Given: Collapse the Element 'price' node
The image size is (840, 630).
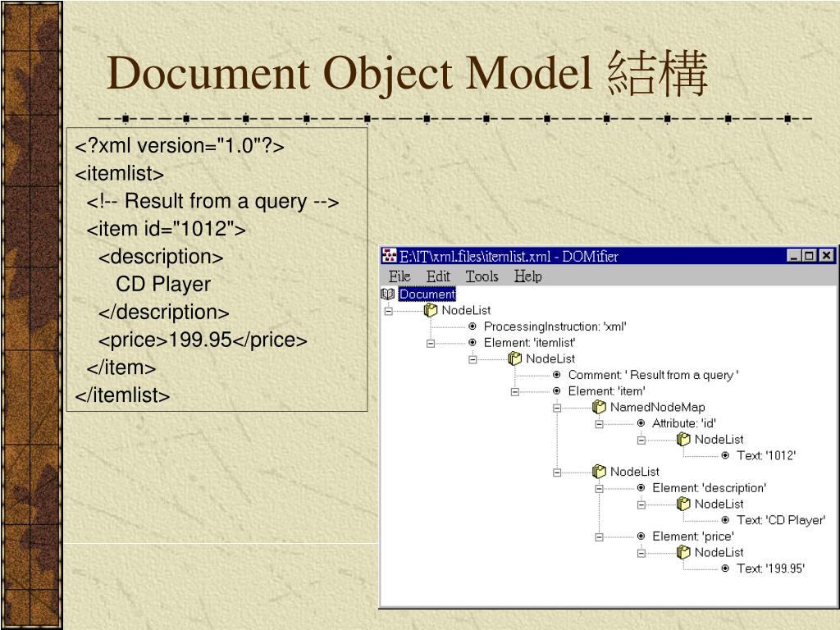Looking at the screenshot, I should [599, 536].
